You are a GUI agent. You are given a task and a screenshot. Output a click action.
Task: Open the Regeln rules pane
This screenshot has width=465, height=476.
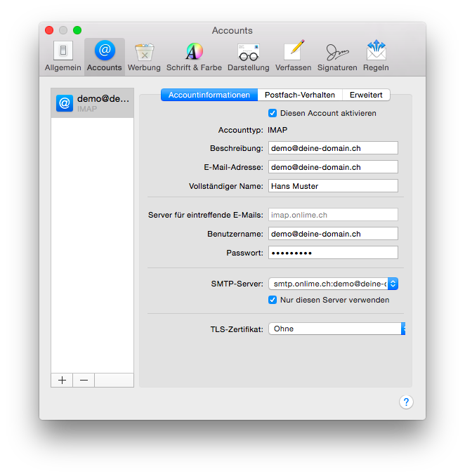pyautogui.click(x=376, y=56)
